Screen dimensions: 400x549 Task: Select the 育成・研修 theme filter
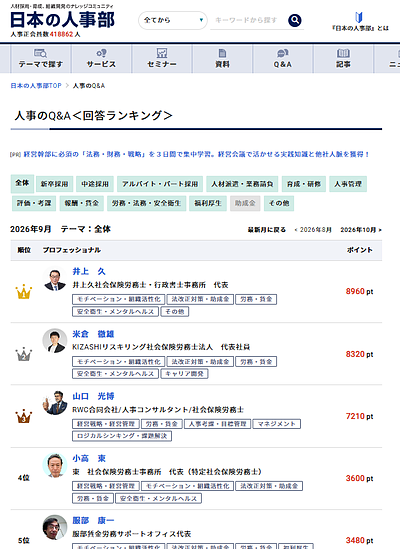coord(304,184)
